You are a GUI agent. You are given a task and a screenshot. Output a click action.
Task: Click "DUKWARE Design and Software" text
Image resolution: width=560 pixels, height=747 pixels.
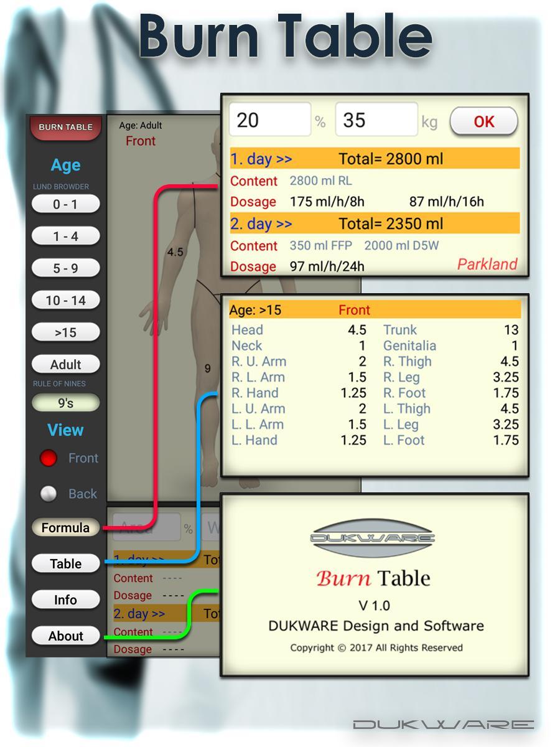pyautogui.click(x=376, y=626)
